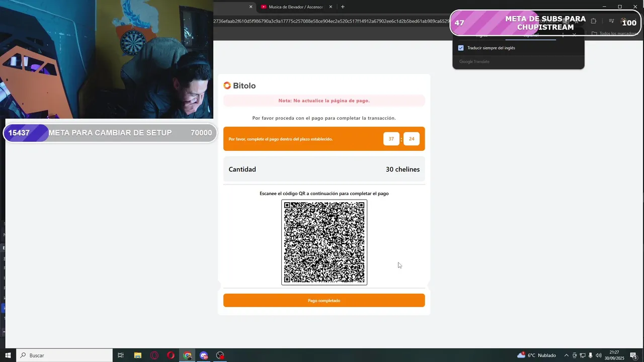Click the 'META PARA CAMBIAR DE SETUP' progress bar
644x362 pixels.
click(110, 133)
